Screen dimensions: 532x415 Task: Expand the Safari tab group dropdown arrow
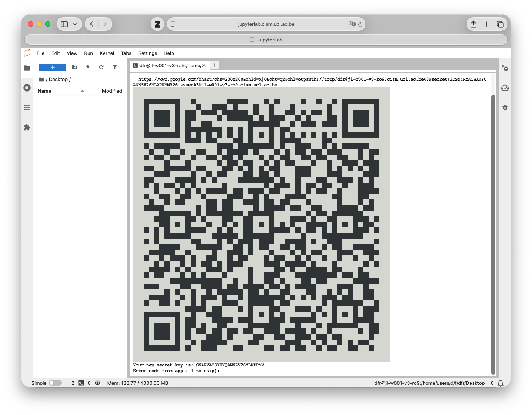(x=75, y=24)
